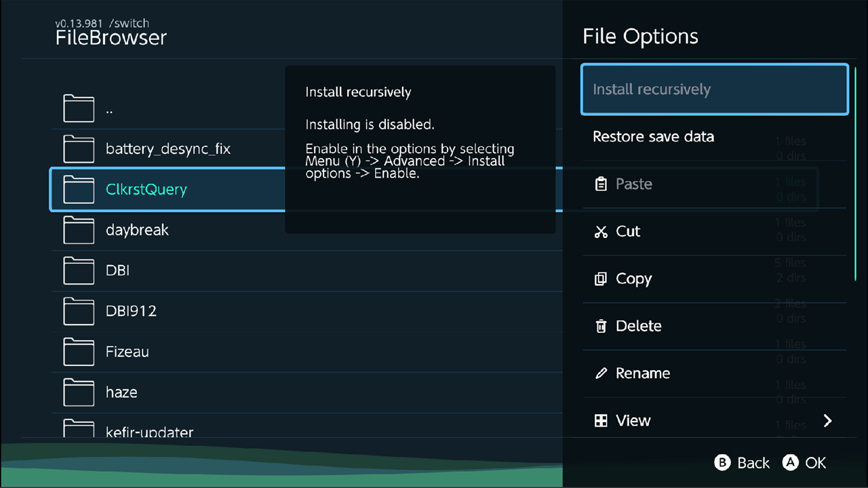
Task: Click the Delete trash can icon
Action: pyautogui.click(x=601, y=326)
